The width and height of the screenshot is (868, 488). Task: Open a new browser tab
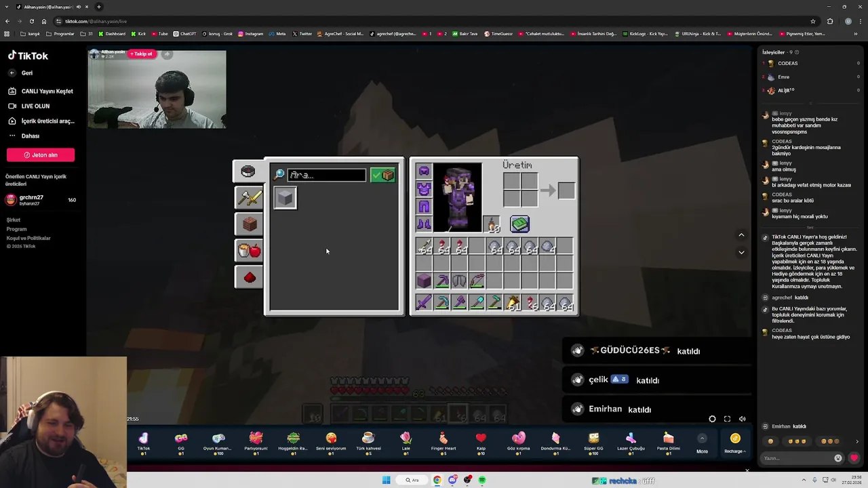(x=99, y=7)
